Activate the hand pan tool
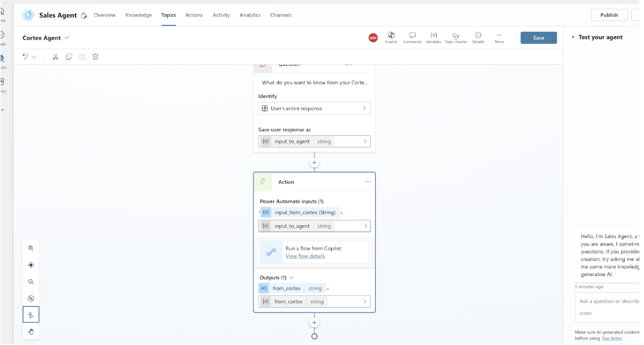The height and width of the screenshot is (345, 644). (x=31, y=332)
